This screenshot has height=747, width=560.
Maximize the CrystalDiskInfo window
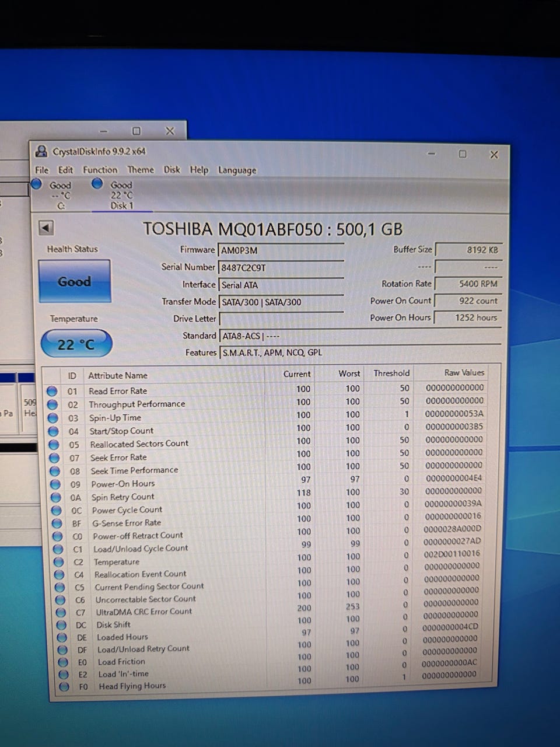463,154
